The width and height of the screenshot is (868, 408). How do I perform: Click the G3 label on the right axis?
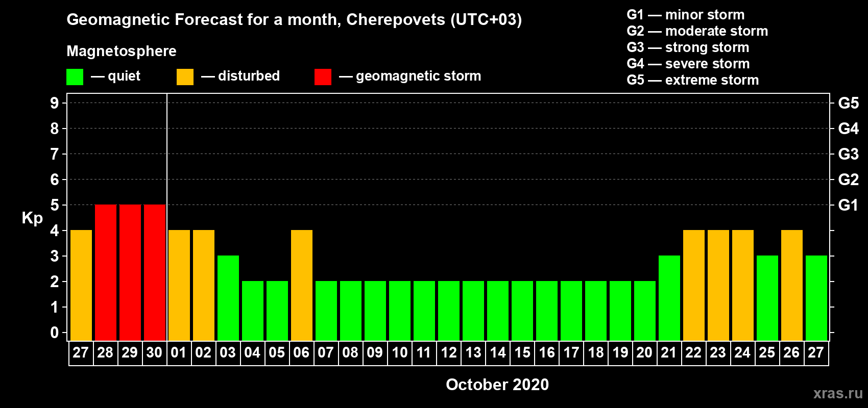(849, 154)
